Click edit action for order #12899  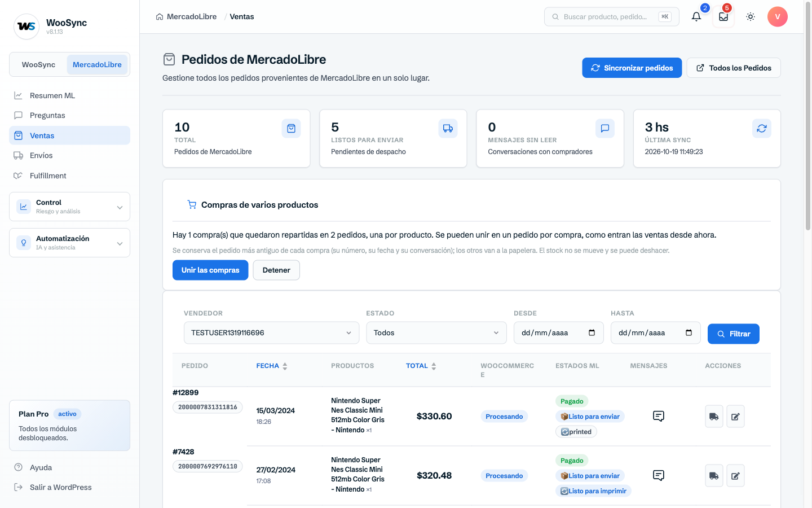tap(735, 417)
